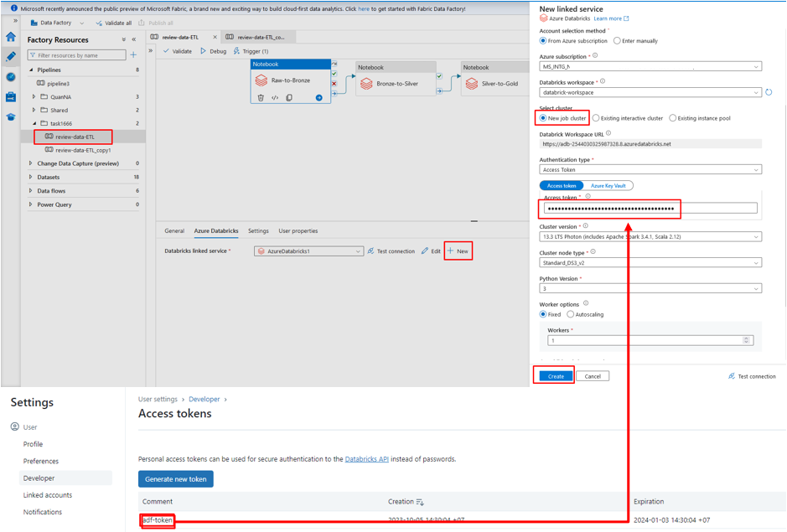This screenshot has width=787, height=532.
Task: Choose the Enter manually account selection method
Action: pyautogui.click(x=617, y=40)
